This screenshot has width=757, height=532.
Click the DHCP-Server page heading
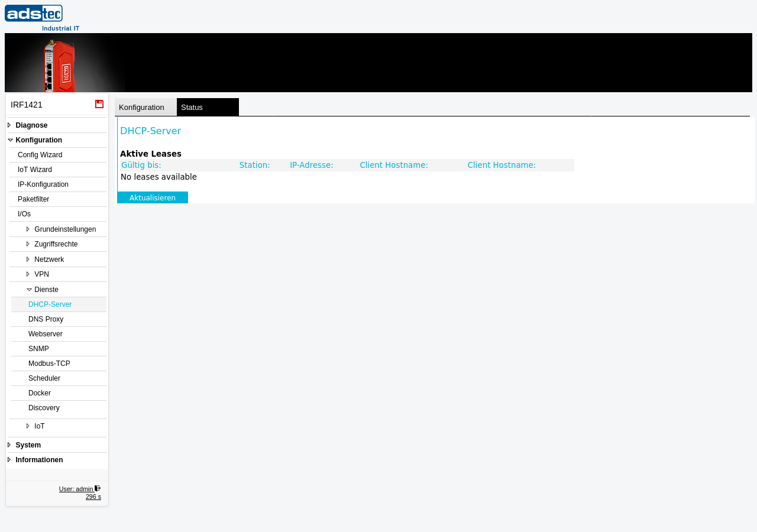point(150,131)
